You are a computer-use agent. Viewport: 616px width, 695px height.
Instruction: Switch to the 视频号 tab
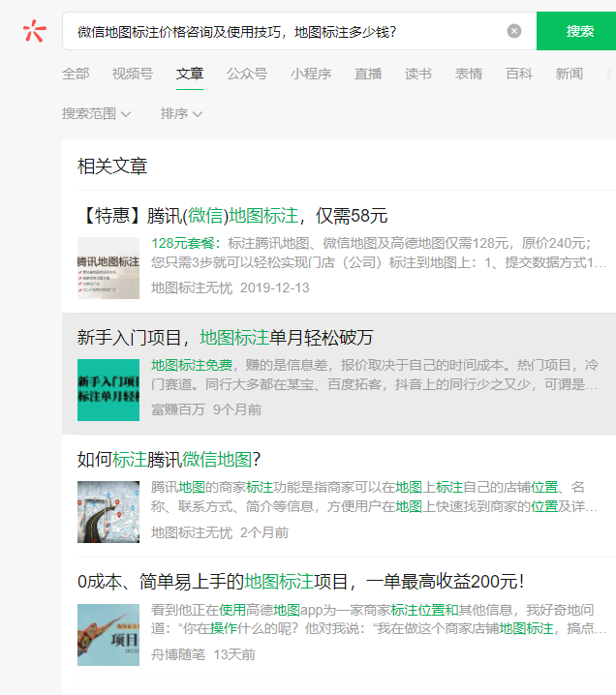click(x=133, y=74)
